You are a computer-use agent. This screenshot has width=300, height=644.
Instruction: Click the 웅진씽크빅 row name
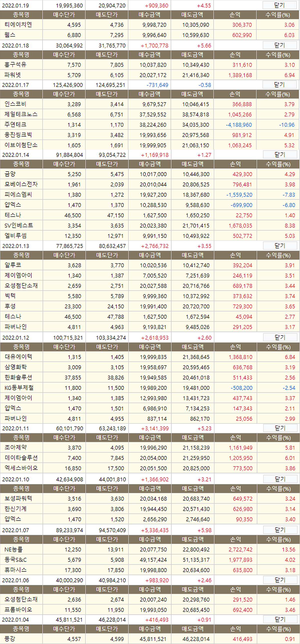click(x=18, y=135)
